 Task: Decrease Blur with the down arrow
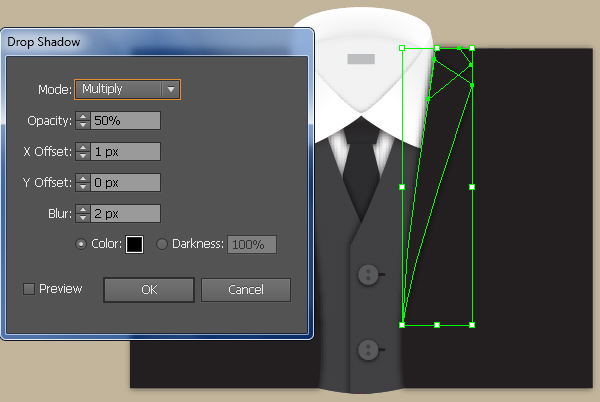pos(83,218)
